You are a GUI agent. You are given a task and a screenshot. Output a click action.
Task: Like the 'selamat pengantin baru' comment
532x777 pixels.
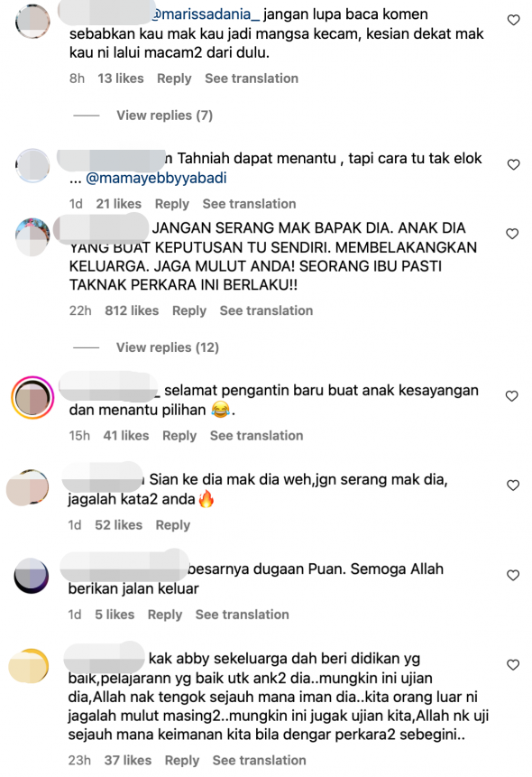coord(511,396)
